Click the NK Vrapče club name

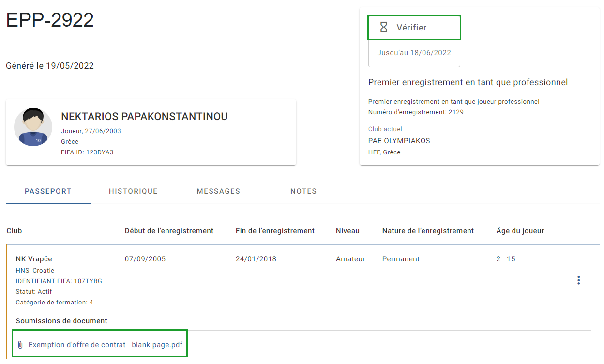tap(34, 259)
